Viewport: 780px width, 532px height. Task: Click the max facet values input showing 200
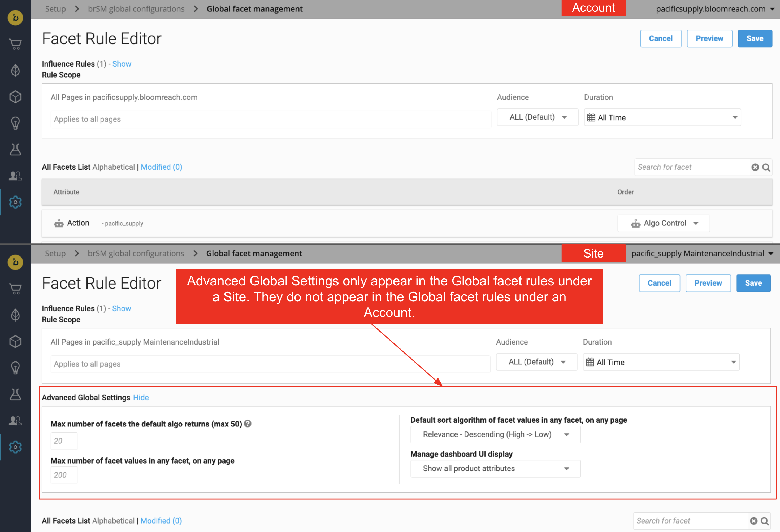(64, 475)
